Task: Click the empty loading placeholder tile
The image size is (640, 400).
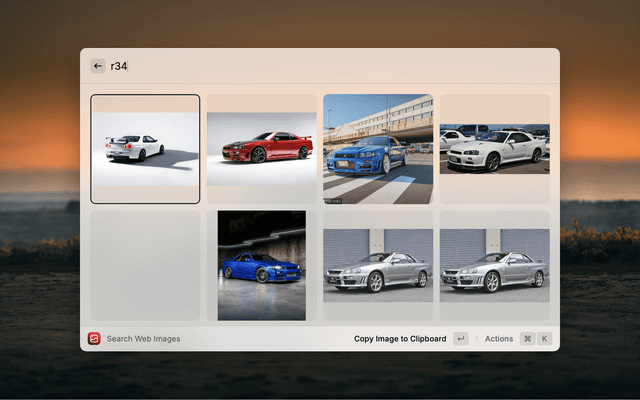Action: [x=145, y=265]
